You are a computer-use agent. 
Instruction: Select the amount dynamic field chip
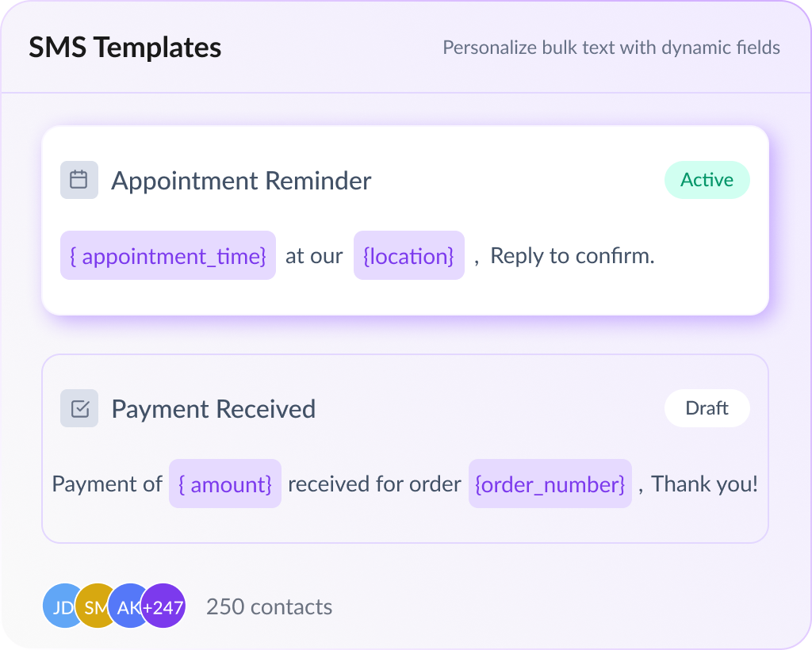click(225, 484)
